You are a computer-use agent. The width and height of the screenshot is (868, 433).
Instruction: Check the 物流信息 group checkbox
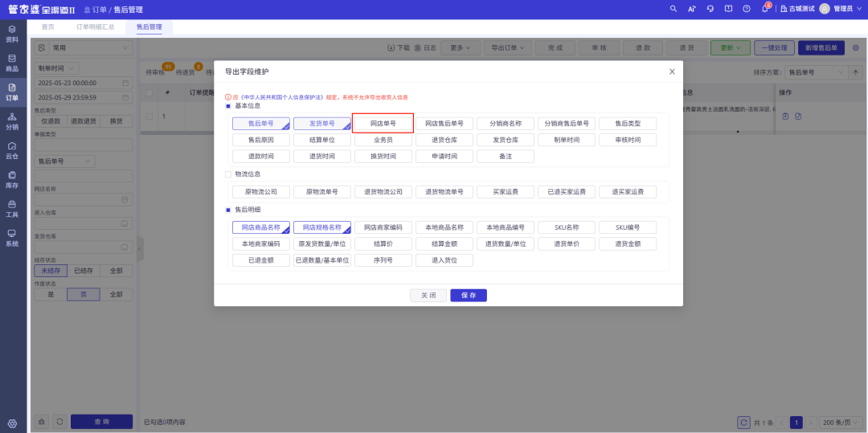(x=228, y=174)
